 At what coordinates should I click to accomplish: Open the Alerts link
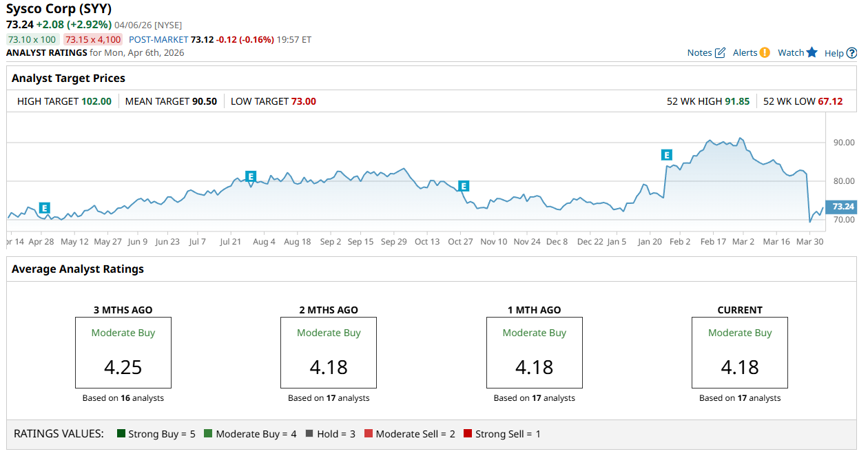[x=745, y=53]
